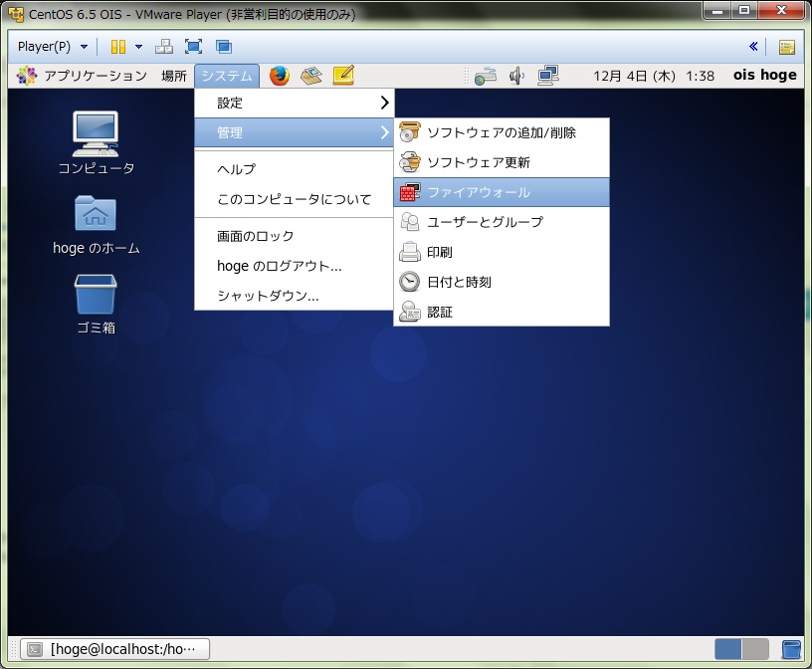Launch the Evolution mail panel icon
This screenshot has height=669, width=812.
click(311, 76)
